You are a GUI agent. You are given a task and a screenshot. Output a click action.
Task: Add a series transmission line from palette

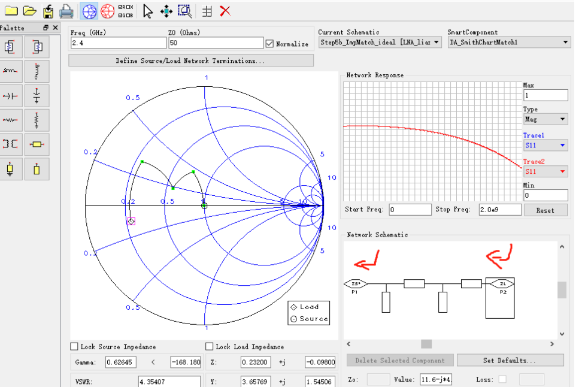[37, 144]
